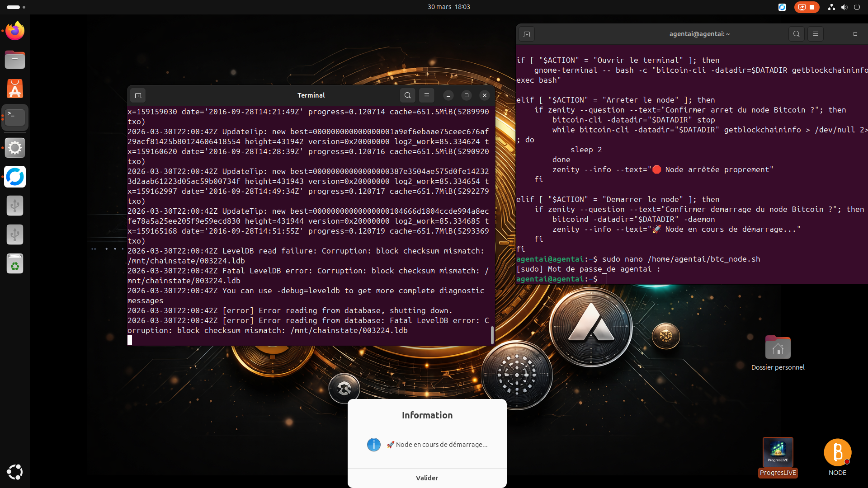Click the Terminal window scrollbar

point(492,335)
